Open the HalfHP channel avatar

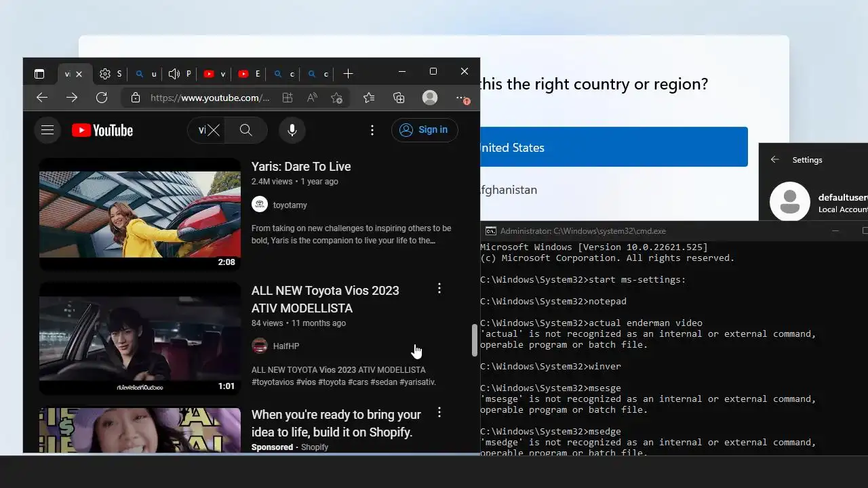260,346
